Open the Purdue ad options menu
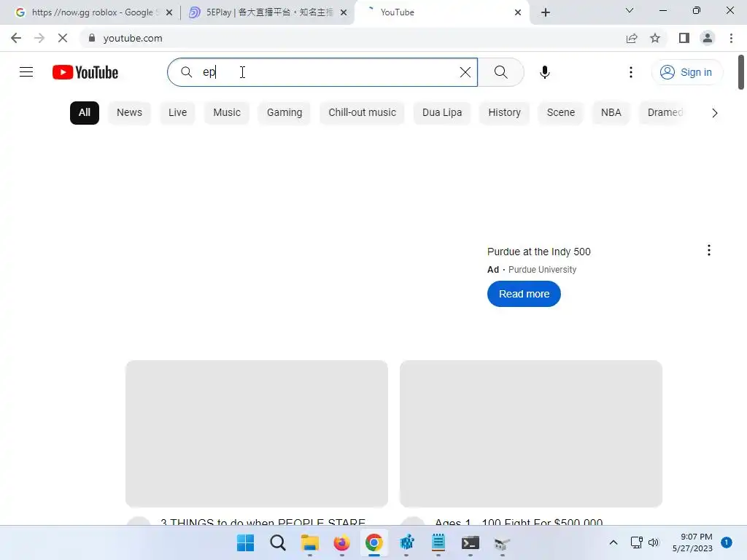 tap(709, 251)
